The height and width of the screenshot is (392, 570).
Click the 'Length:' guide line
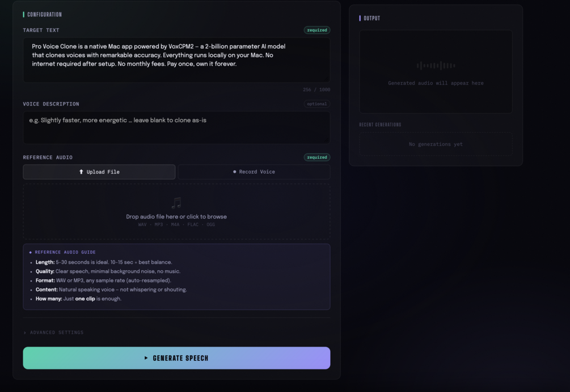104,262
